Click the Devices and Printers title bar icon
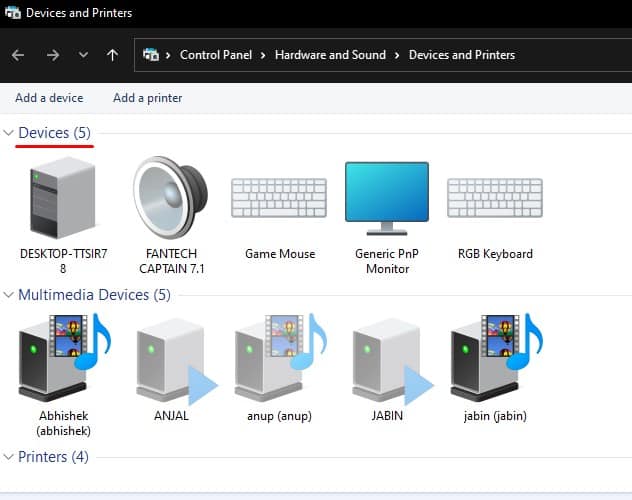632x500 pixels. (12, 13)
